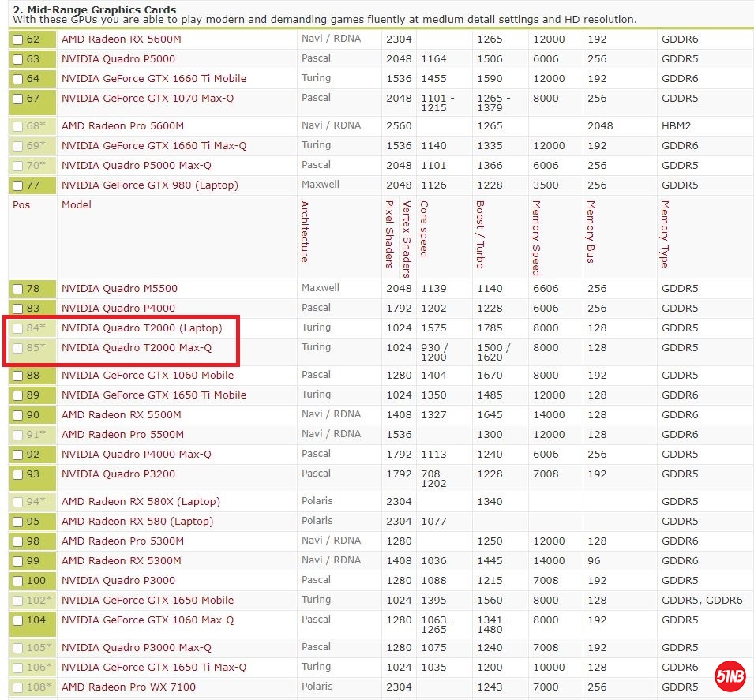Select the checkbox at position 93
The image size is (754, 700).
click(18, 474)
